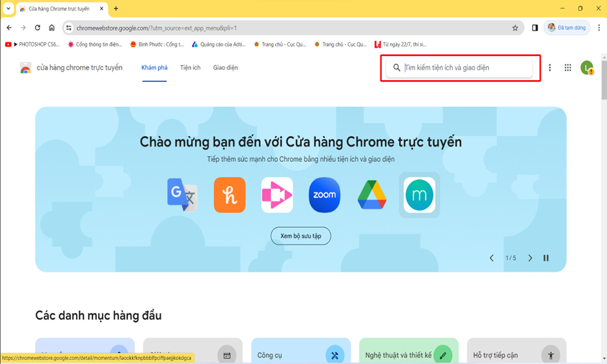Open the Từ ngày 22/7 bookmark
Image resolution: width=607 pixels, height=364 pixels.
click(x=400, y=45)
